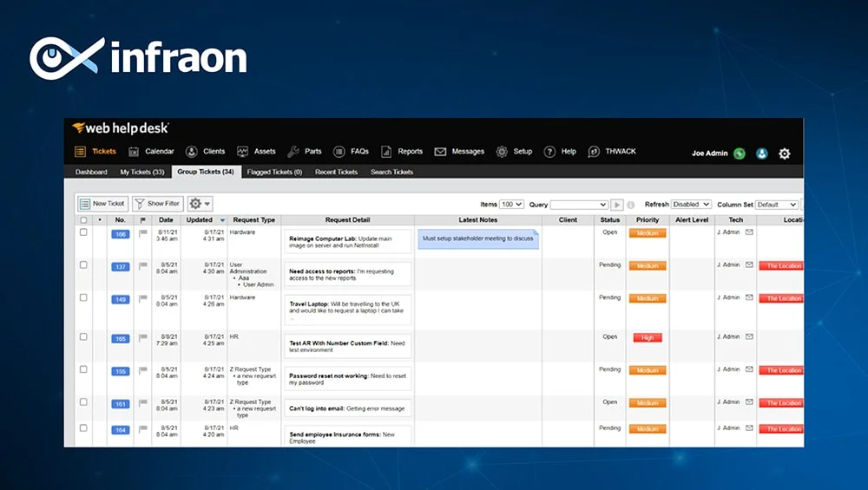Select the checkbox for ticket 137
The image size is (868, 490).
(83, 265)
